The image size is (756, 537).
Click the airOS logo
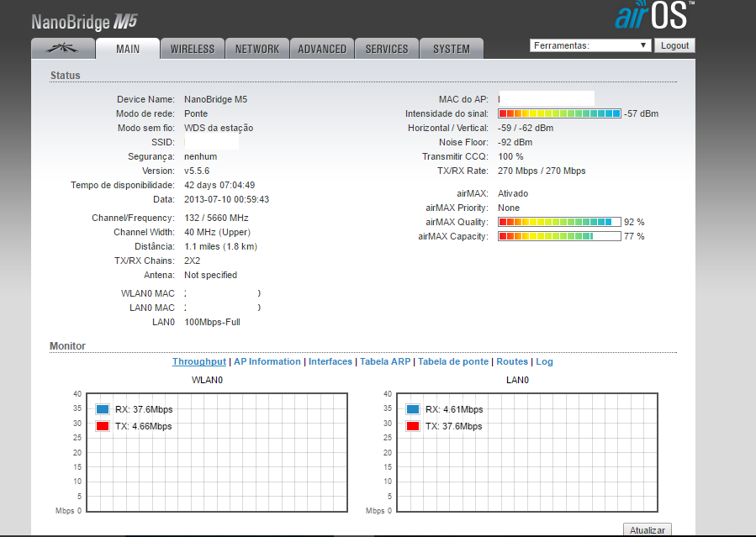[x=655, y=15]
